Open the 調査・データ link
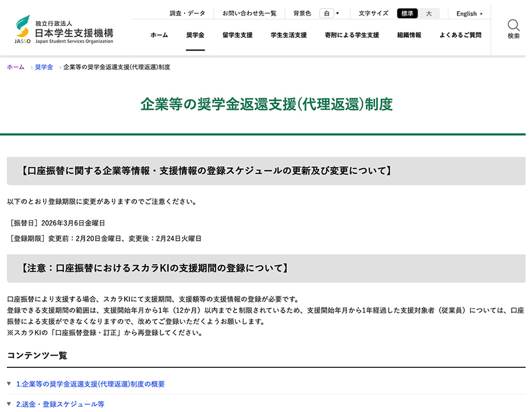Image resolution: width=532 pixels, height=412 pixels. tap(187, 13)
